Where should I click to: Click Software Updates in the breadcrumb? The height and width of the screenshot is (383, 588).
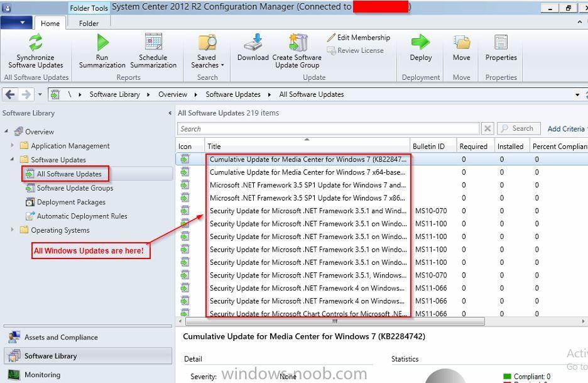[233, 94]
